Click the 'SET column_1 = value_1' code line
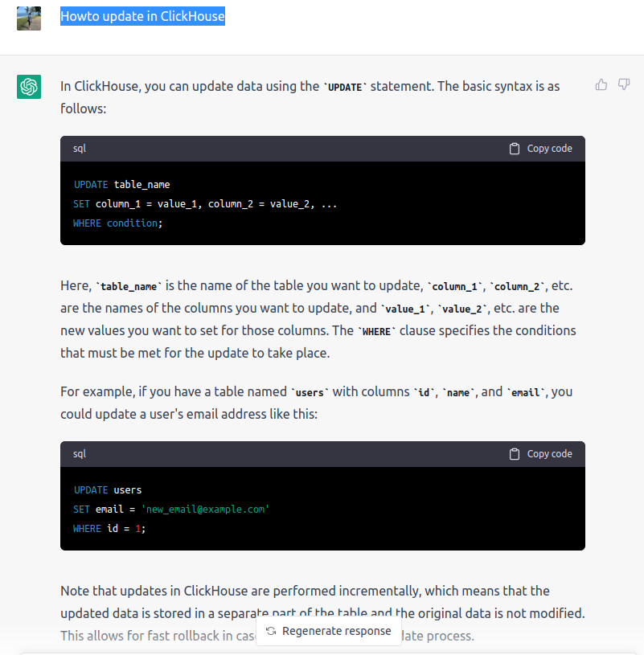The image size is (644, 655). coord(205,204)
